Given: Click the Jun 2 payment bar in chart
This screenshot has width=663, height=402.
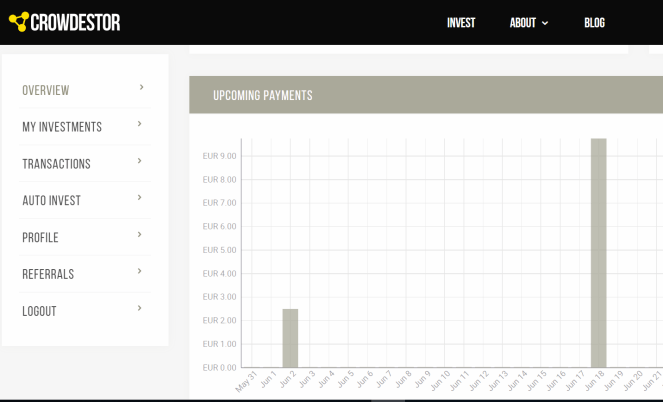Looking at the screenshot, I should 290,338.
